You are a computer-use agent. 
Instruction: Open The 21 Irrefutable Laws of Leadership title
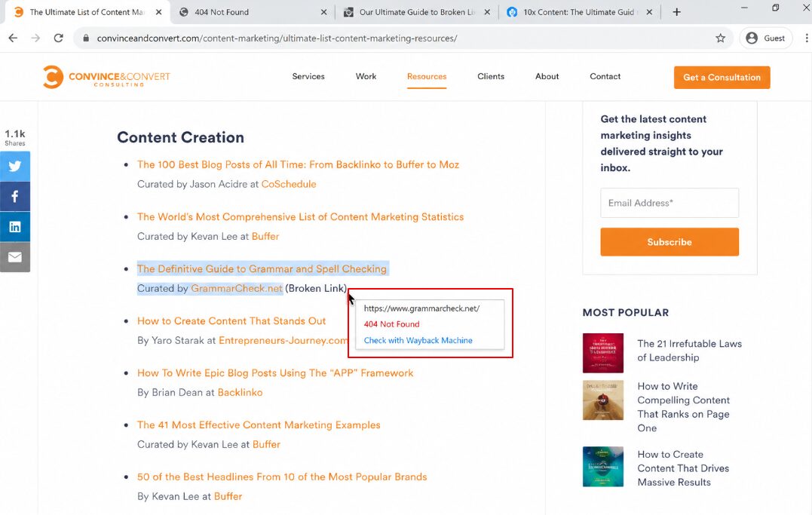689,351
